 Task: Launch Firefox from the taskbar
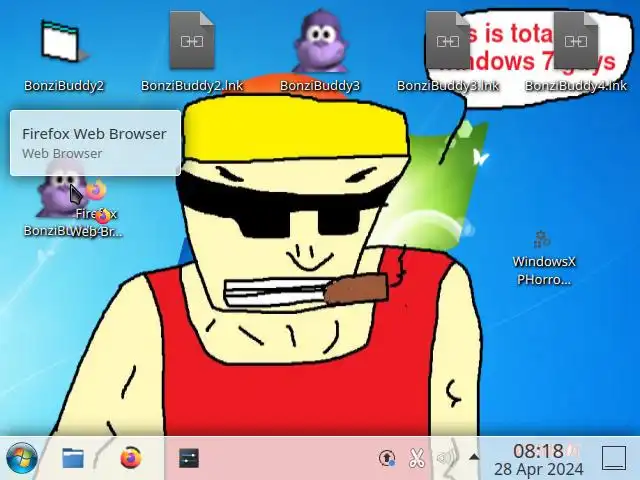pos(131,458)
